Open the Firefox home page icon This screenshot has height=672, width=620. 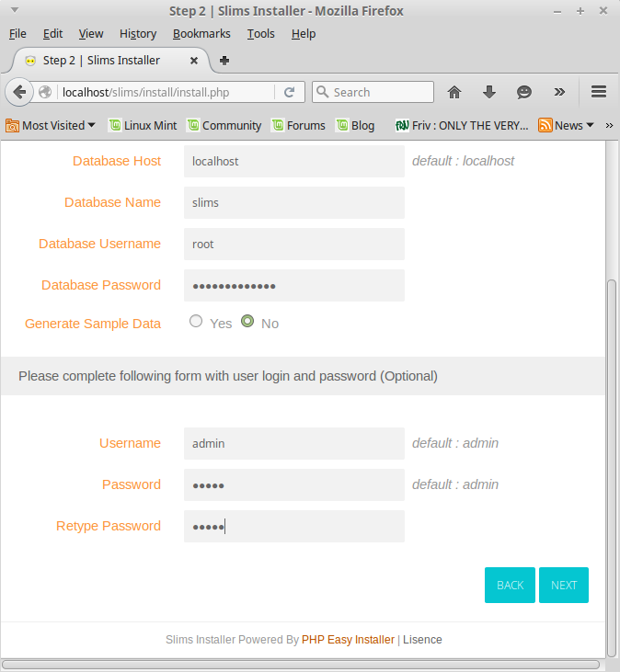[454, 92]
